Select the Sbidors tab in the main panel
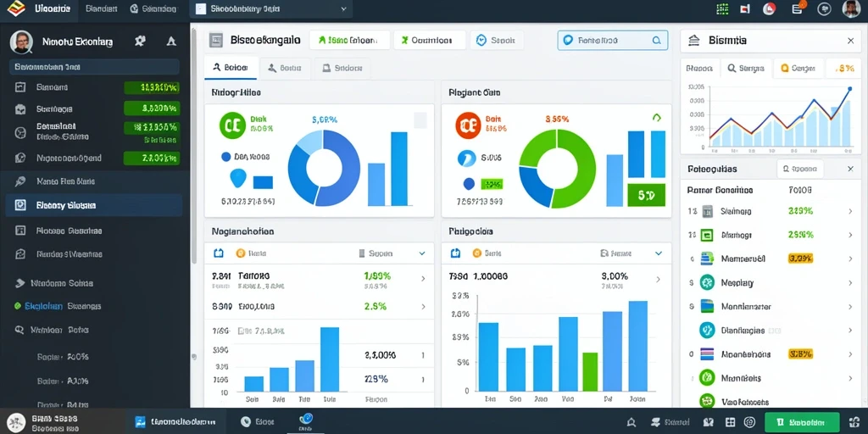 coord(342,68)
